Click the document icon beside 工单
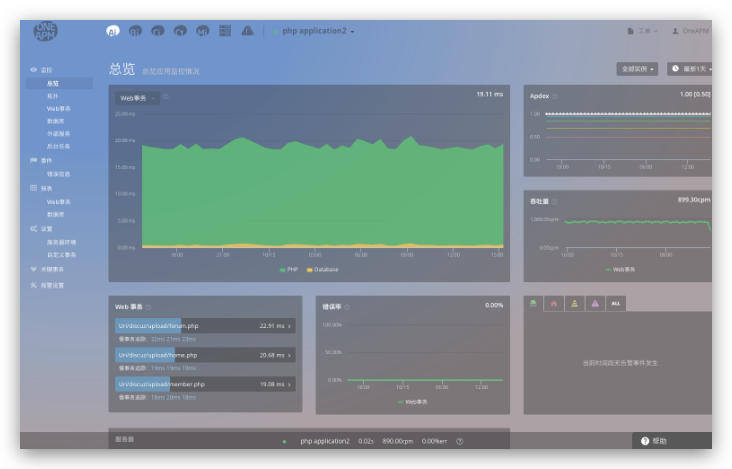 [630, 31]
